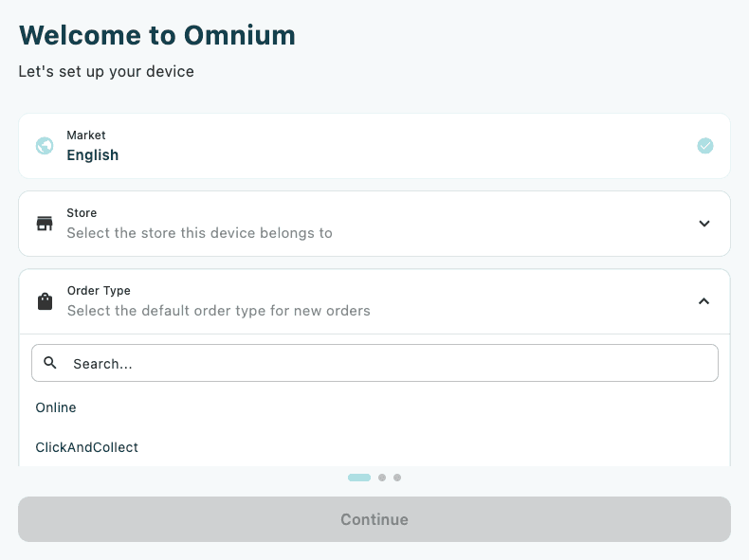Click the Continue button
The width and height of the screenshot is (749, 560).
(374, 519)
